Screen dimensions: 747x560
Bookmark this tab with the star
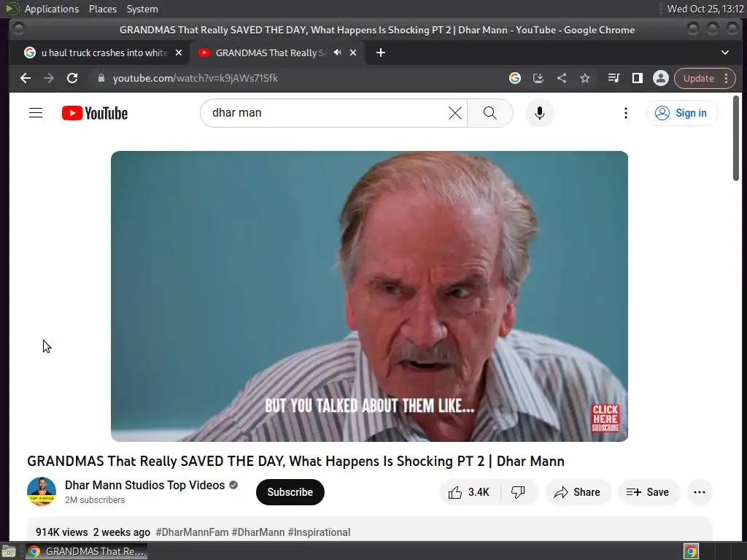pyautogui.click(x=585, y=78)
